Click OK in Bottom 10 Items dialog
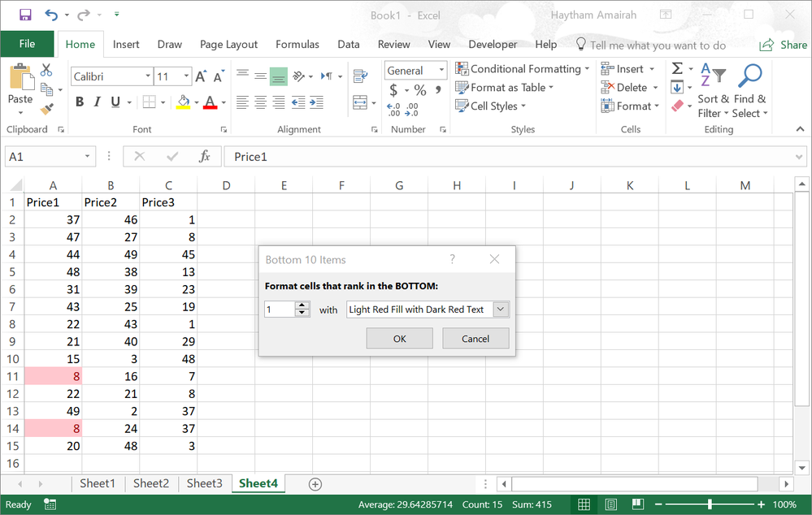 pos(400,339)
